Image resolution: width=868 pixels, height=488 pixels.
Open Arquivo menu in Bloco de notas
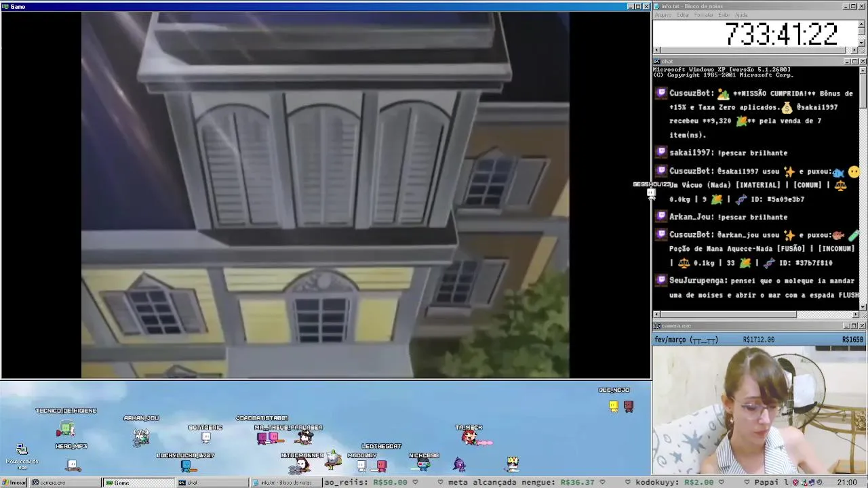tap(663, 15)
